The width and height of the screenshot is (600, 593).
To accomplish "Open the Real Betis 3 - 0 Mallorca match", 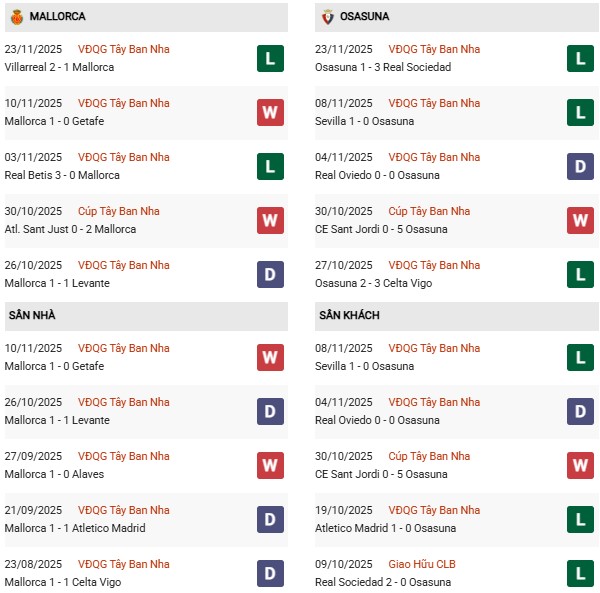I will 62,175.
